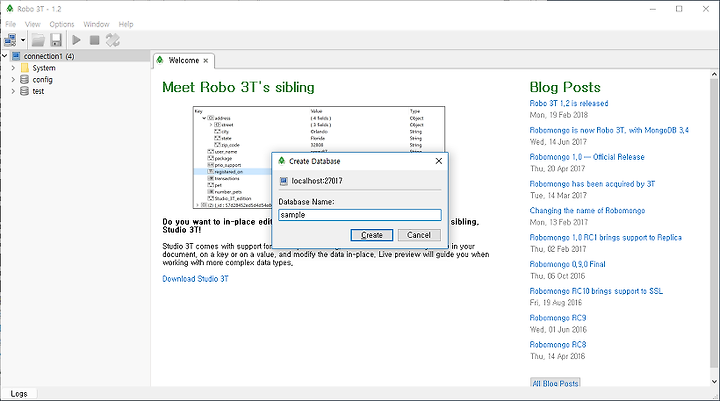Open 'Robomongo 1.0 RC1 brings support' post

[606, 237]
